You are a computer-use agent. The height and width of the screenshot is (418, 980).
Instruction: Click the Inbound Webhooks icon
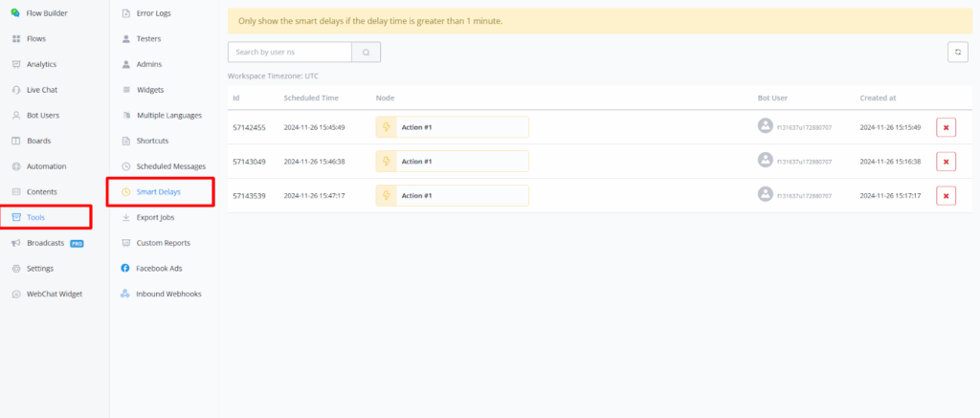click(x=125, y=294)
